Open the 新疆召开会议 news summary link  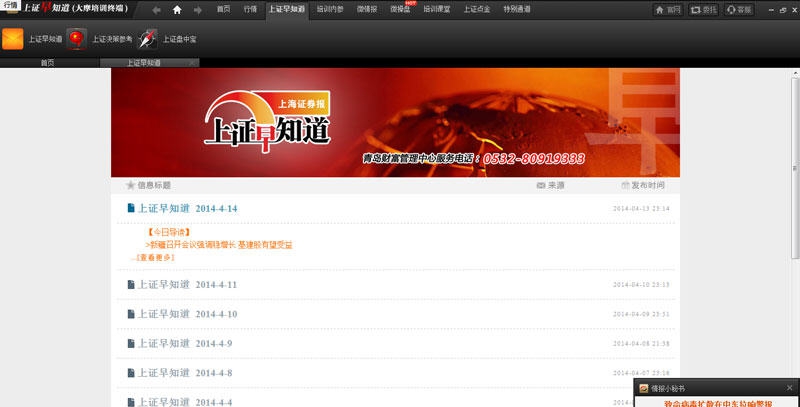click(219, 245)
